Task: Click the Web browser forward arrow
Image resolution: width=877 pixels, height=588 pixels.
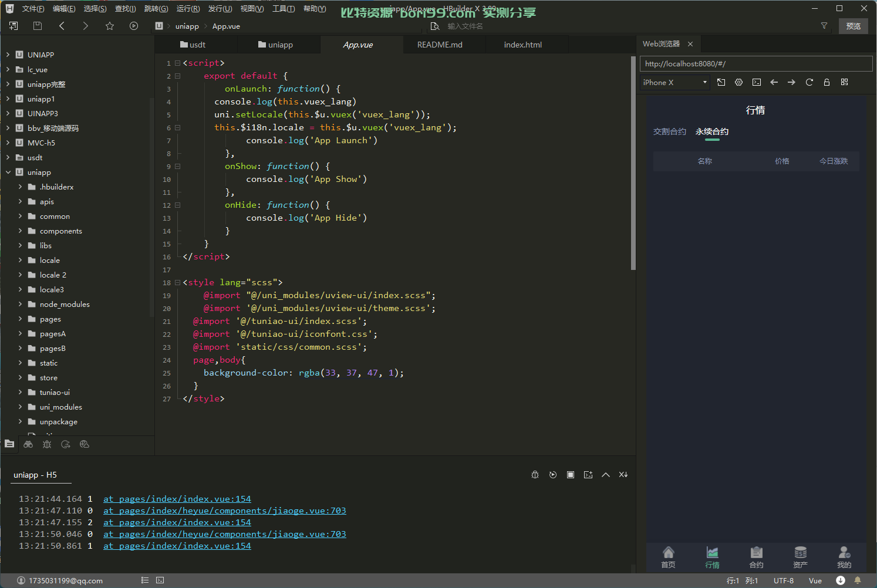Action: pyautogui.click(x=792, y=82)
